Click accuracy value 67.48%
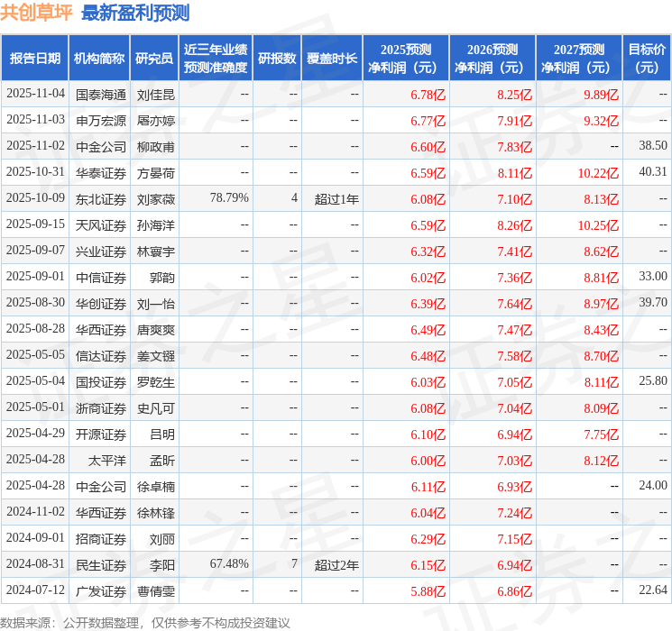 coord(229,563)
